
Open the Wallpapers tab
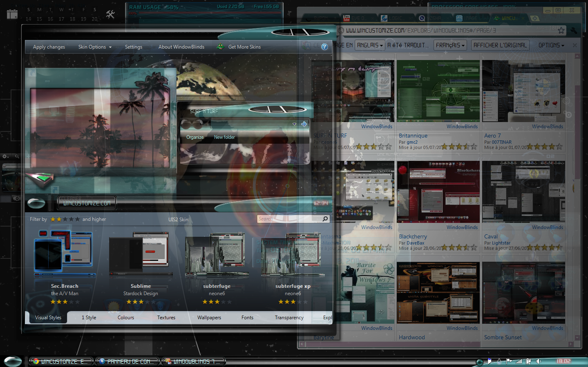(209, 318)
